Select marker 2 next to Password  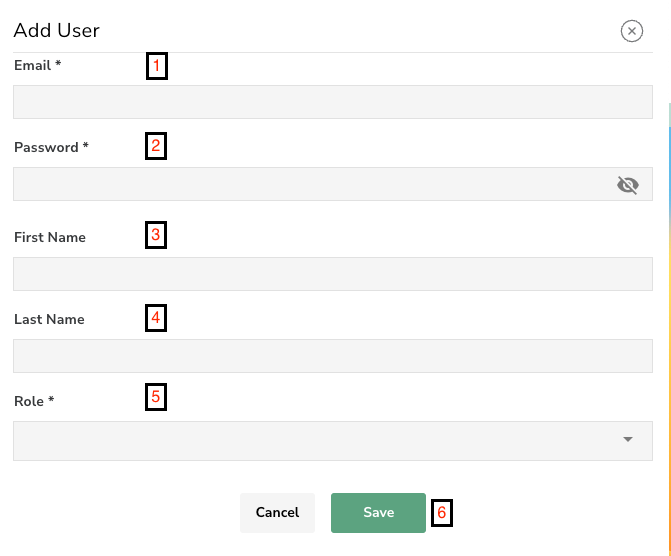coord(156,147)
